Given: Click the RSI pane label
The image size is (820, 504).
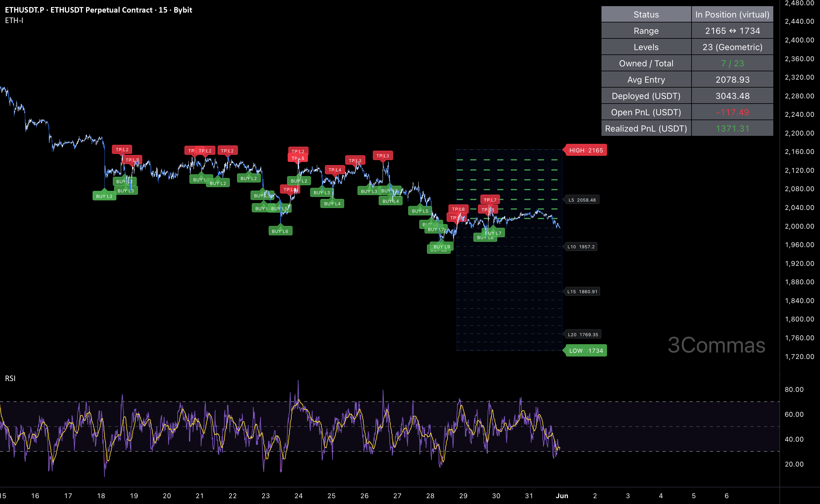Looking at the screenshot, I should click(x=10, y=378).
